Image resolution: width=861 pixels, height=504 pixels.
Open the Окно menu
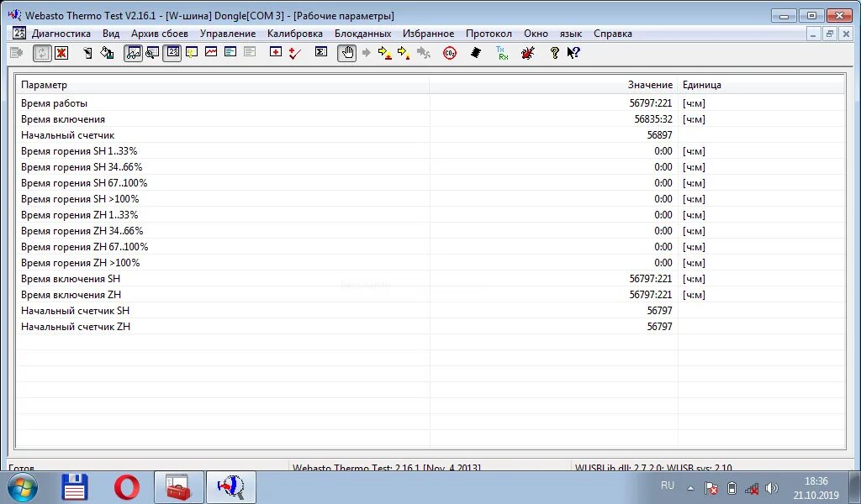point(536,34)
